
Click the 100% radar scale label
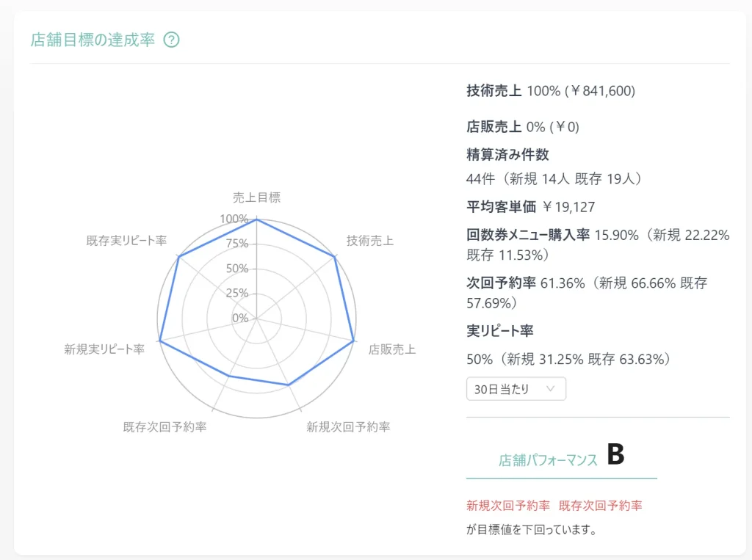[234, 219]
